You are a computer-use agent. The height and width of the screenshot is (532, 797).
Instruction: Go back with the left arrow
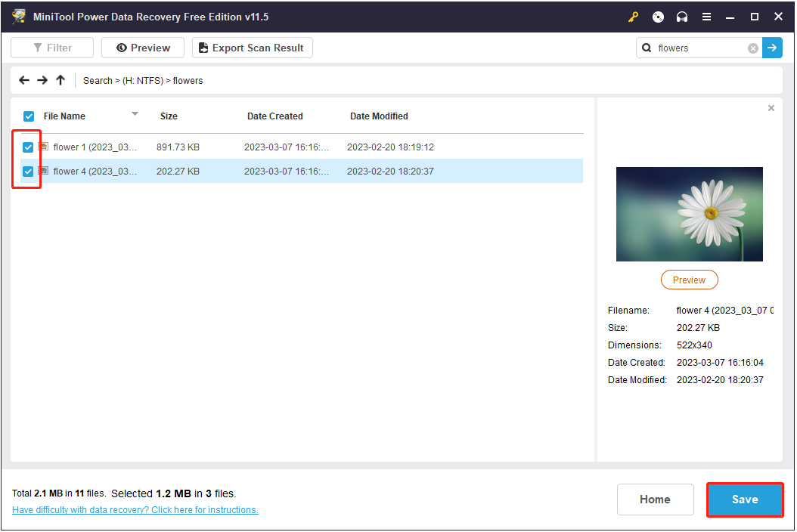click(x=24, y=80)
